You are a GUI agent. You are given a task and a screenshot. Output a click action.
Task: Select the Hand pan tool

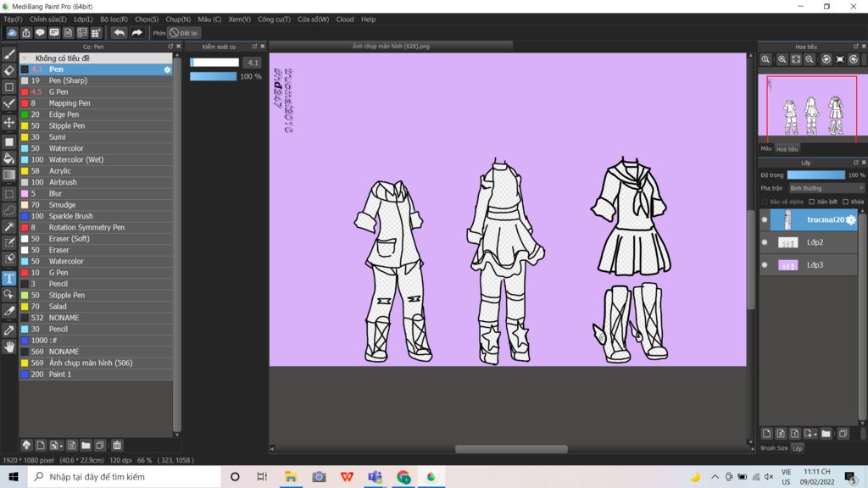(x=9, y=347)
